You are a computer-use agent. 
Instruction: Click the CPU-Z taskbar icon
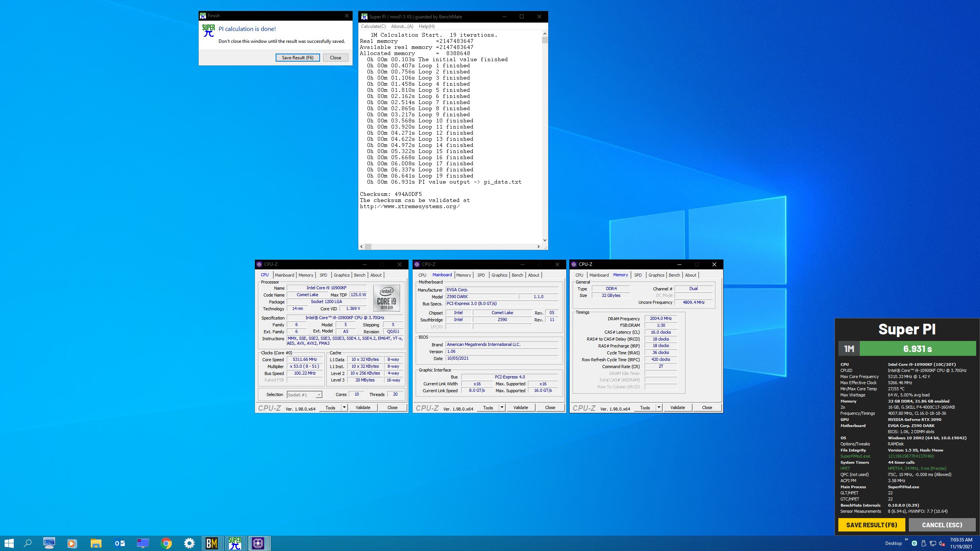point(258,543)
